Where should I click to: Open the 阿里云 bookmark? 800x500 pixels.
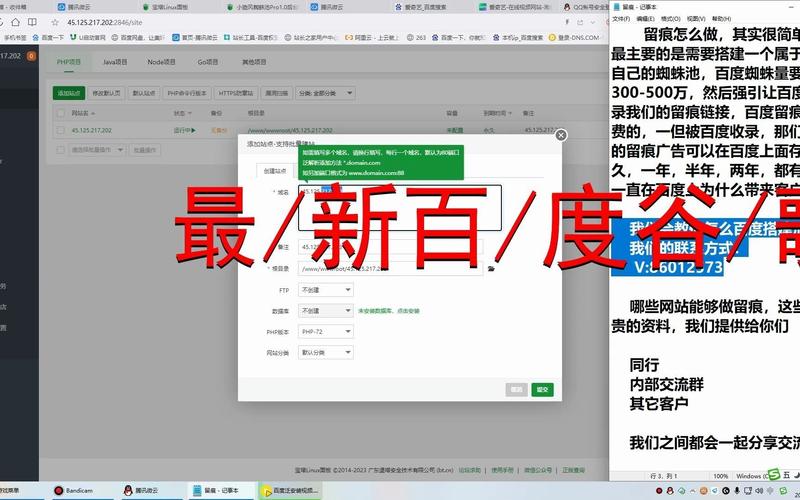point(373,37)
